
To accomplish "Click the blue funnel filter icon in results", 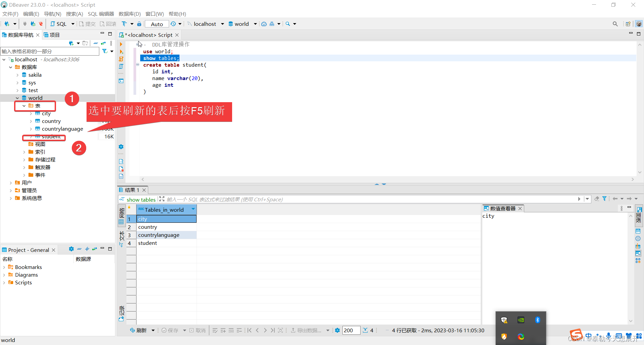I will 604,199.
